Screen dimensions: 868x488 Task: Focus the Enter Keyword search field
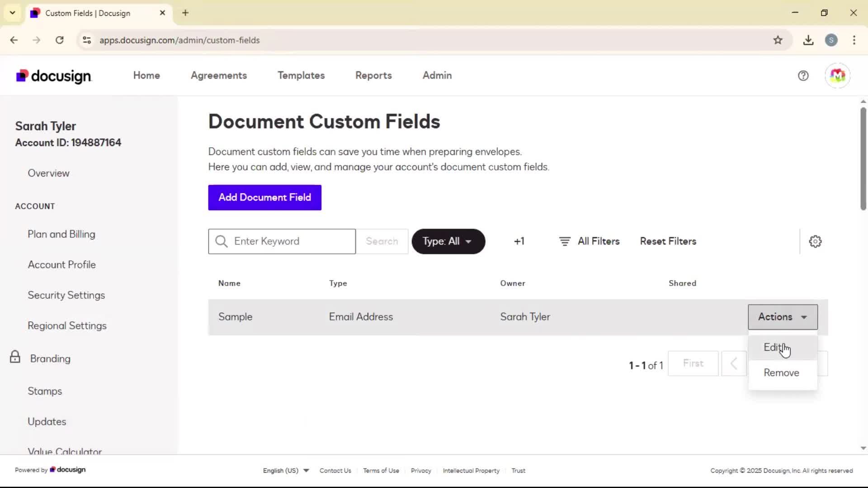tap(282, 241)
